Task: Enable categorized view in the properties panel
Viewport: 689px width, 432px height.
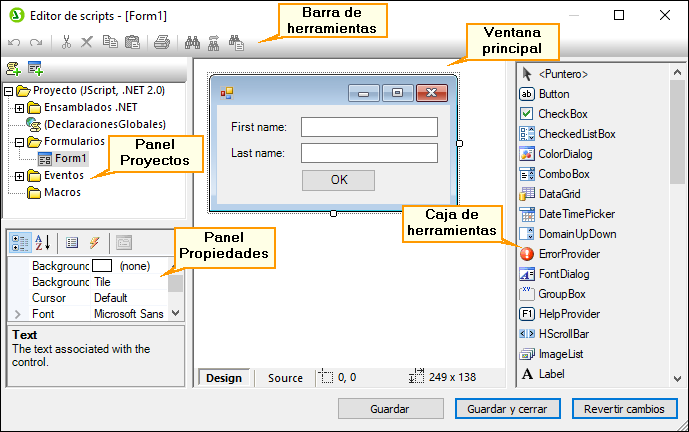Action: (19, 242)
